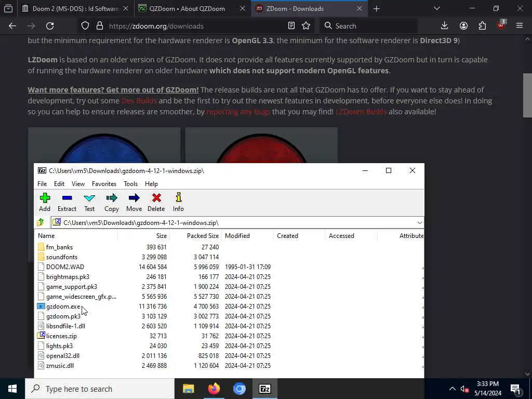
Task: Click the 7-Zip taskbar icon
Action: (x=264, y=389)
